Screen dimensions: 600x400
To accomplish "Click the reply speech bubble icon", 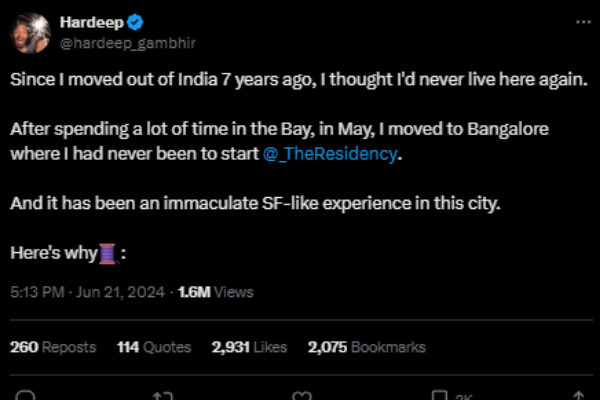I will [x=27, y=396].
